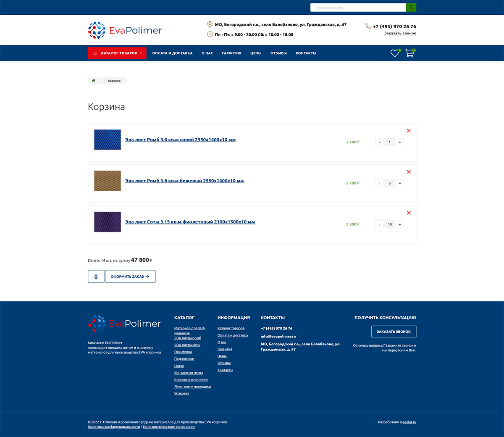This screenshot has width=504, height=437.
Task: Edit quantity field of the violet Соты sheet
Action: (390, 224)
